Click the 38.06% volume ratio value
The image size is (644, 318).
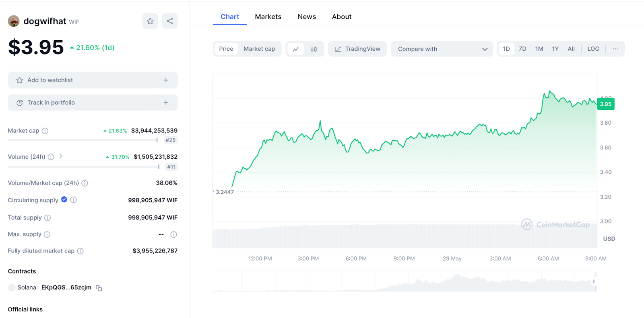167,183
